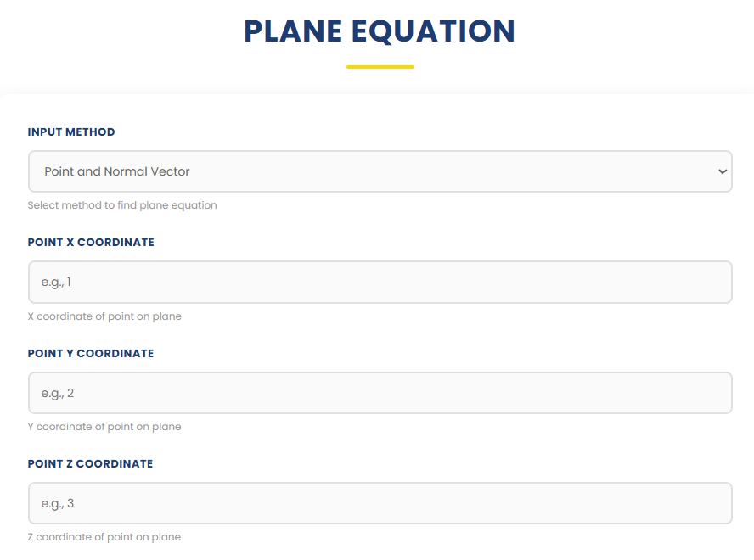Click the POINT Z COORDINATE label
The width and height of the screenshot is (754, 560).
coord(90,463)
